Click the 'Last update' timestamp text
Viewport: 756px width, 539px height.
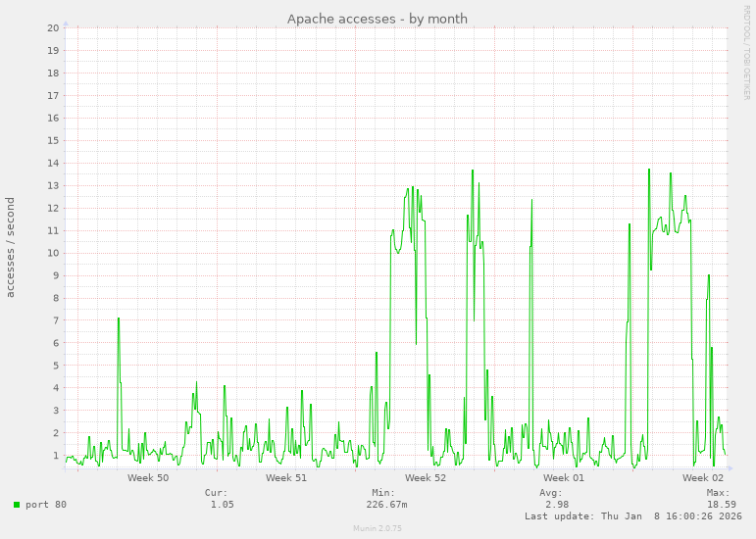tap(633, 516)
